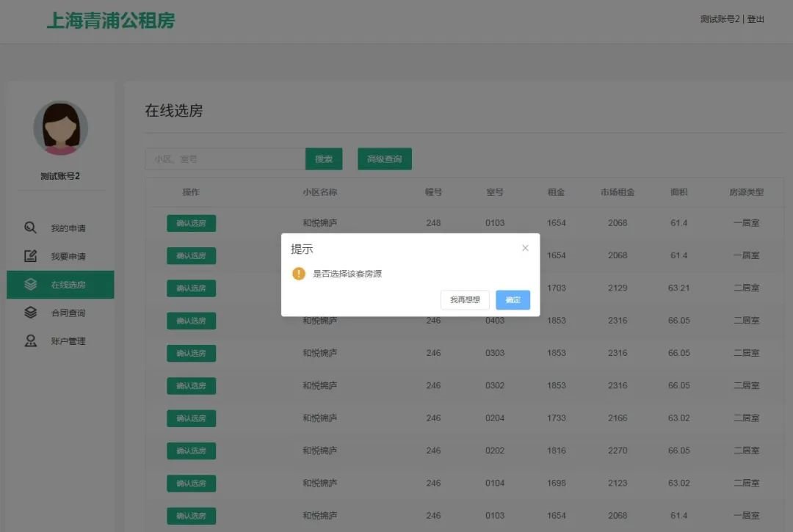Choose 我再想想 to cancel
793x532 pixels.
(465, 299)
